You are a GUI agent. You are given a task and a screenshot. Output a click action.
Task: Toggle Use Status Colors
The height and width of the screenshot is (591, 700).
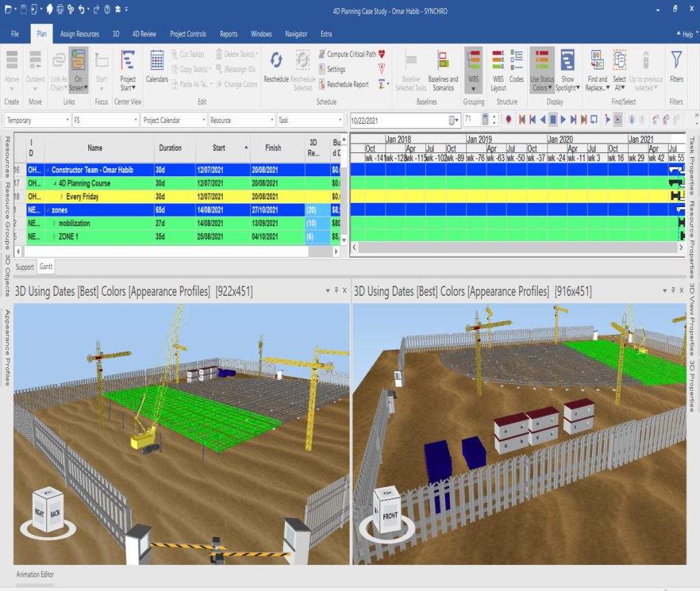pyautogui.click(x=542, y=70)
